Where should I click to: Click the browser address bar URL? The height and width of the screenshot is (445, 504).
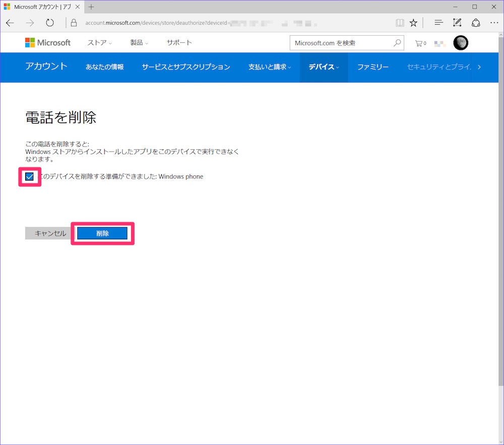201,23
